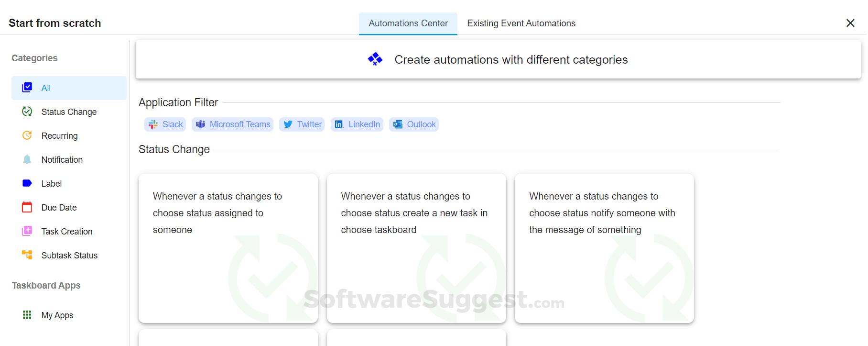Screen dimensions: 868x346
Task: Toggle the LinkedIn filter chip
Action: [357, 124]
